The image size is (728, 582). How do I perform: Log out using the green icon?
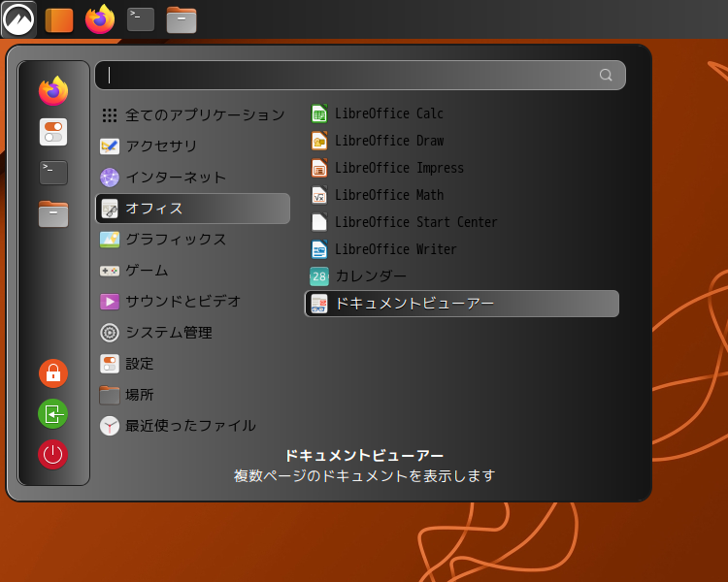tap(53, 413)
